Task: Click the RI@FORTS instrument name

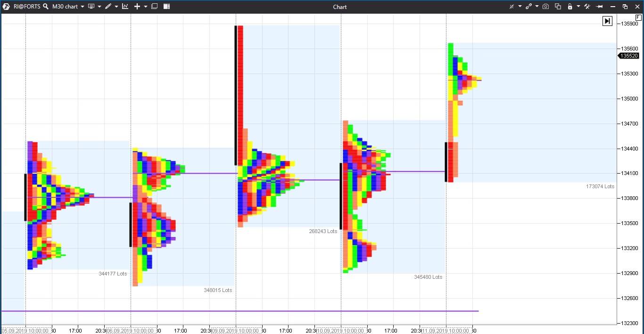Action: click(27, 7)
